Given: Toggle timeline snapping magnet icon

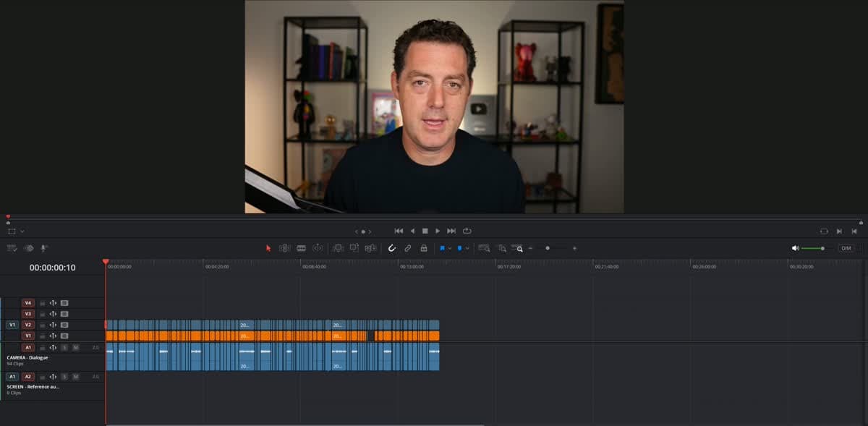Looking at the screenshot, I should pos(392,248).
